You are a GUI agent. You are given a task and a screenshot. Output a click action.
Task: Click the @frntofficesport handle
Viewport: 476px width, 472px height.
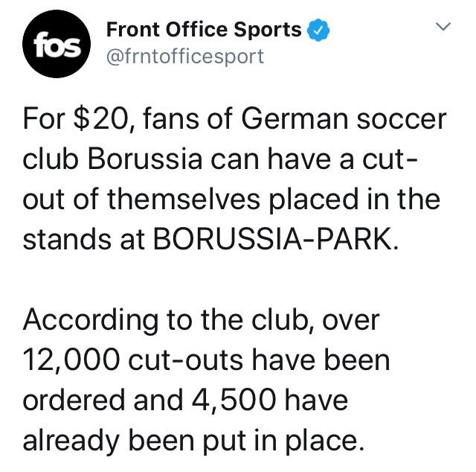coord(185,57)
